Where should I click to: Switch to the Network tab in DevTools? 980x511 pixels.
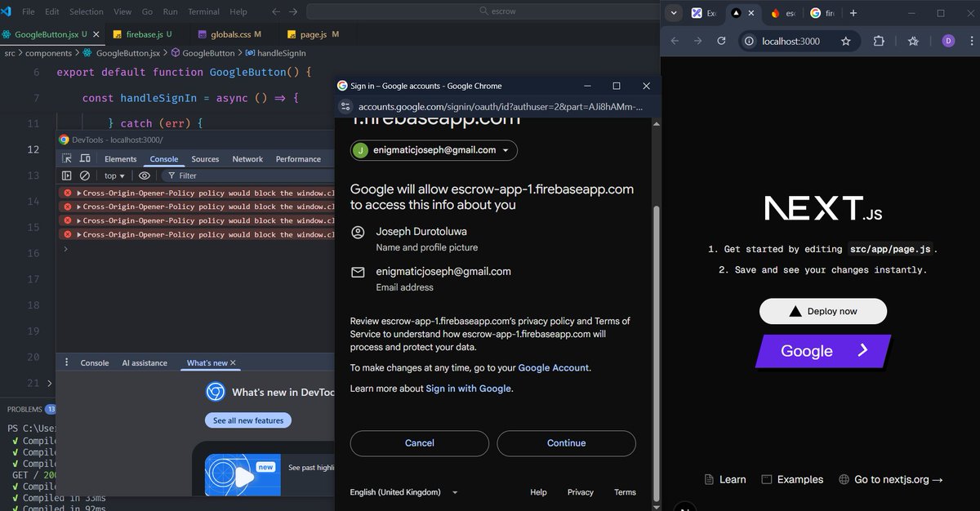pyautogui.click(x=247, y=158)
